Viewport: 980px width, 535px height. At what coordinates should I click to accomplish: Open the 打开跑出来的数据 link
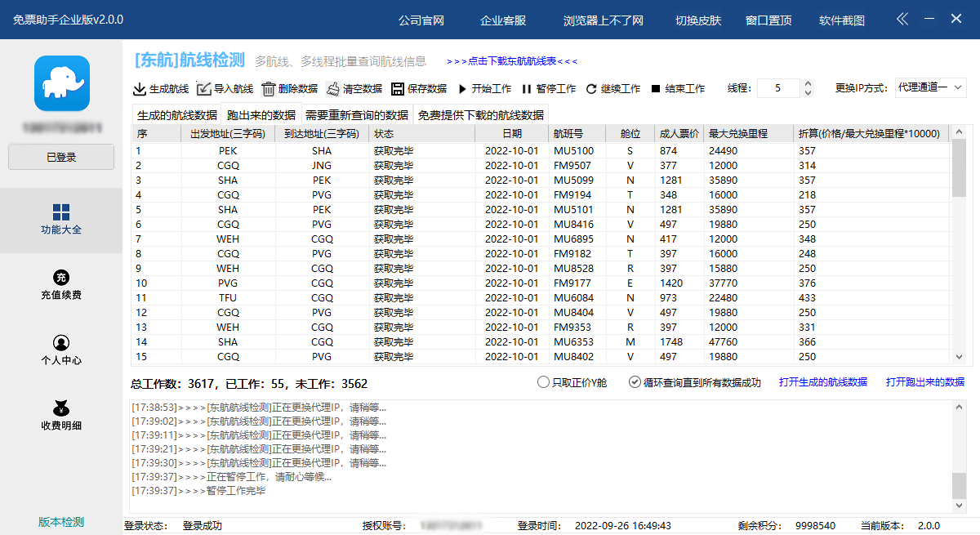925,382
